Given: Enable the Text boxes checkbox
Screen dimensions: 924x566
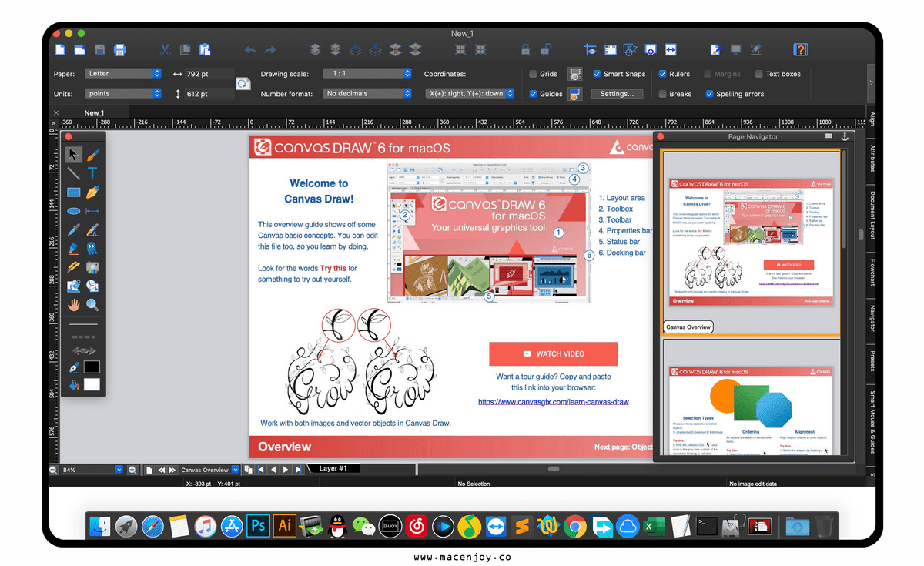Looking at the screenshot, I should click(x=760, y=74).
